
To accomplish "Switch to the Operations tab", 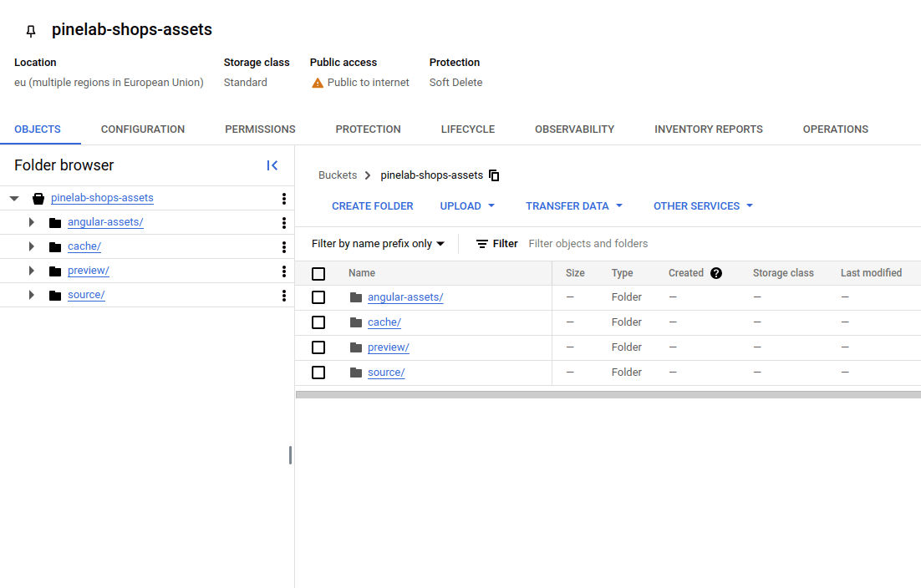I will click(x=835, y=129).
